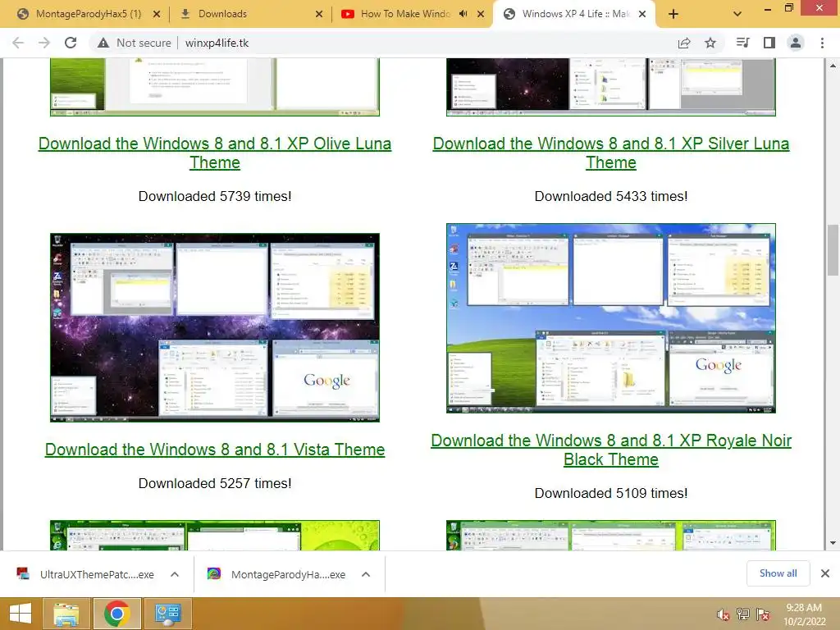Expand options for MontageParodyHa....exe download

[x=366, y=574]
